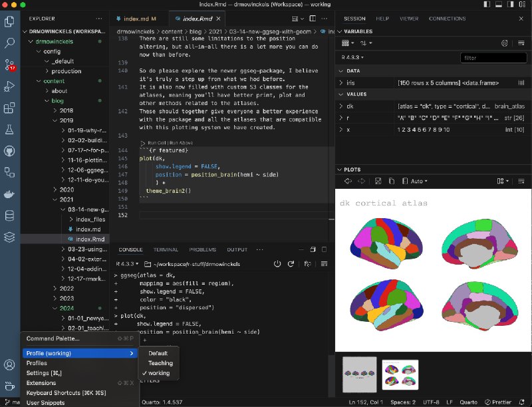The width and height of the screenshot is (532, 407).
Task: Select the first plot history thumbnail
Action: tap(360, 374)
